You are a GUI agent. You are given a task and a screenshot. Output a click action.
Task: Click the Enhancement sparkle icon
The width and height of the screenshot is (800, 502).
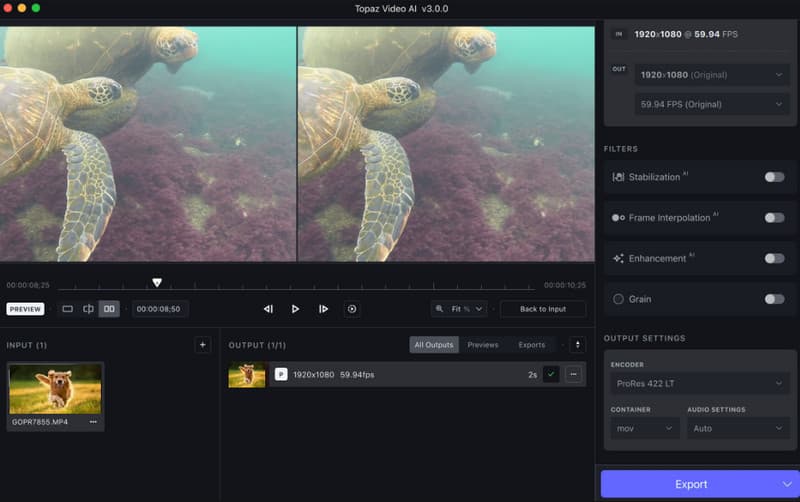618,259
